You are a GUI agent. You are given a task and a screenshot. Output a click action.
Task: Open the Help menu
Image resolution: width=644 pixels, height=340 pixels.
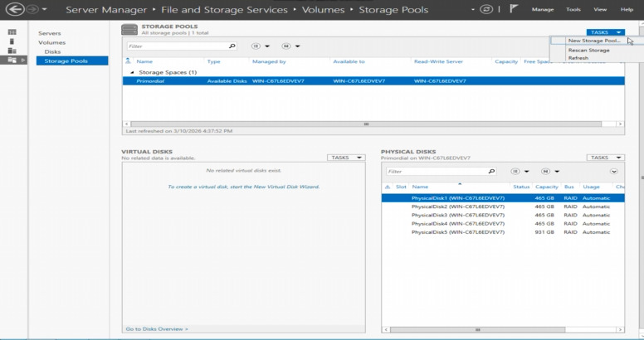627,9
